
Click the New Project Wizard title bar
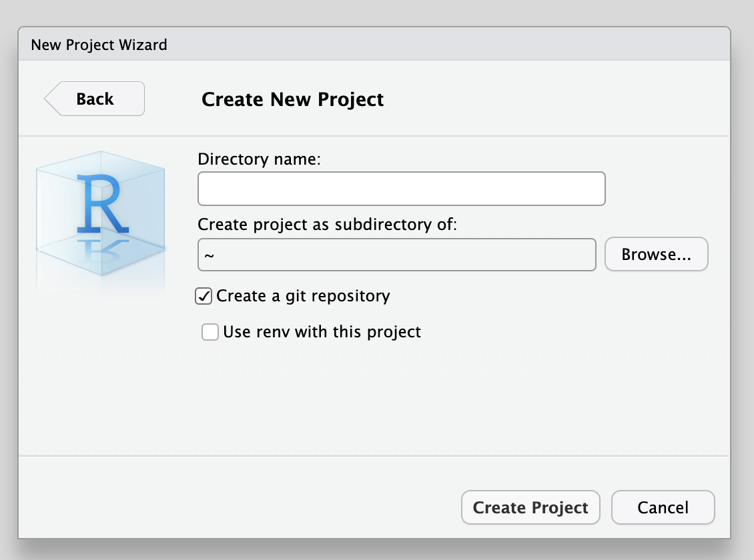374,45
